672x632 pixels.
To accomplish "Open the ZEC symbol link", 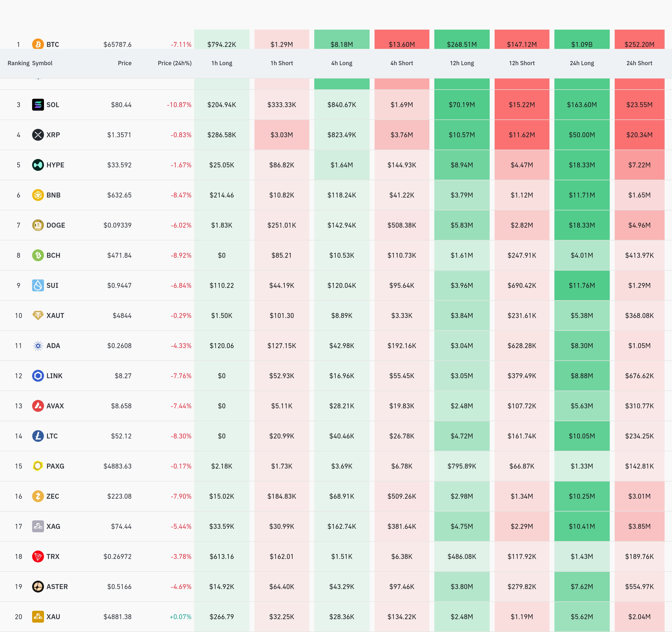I will 53,496.
